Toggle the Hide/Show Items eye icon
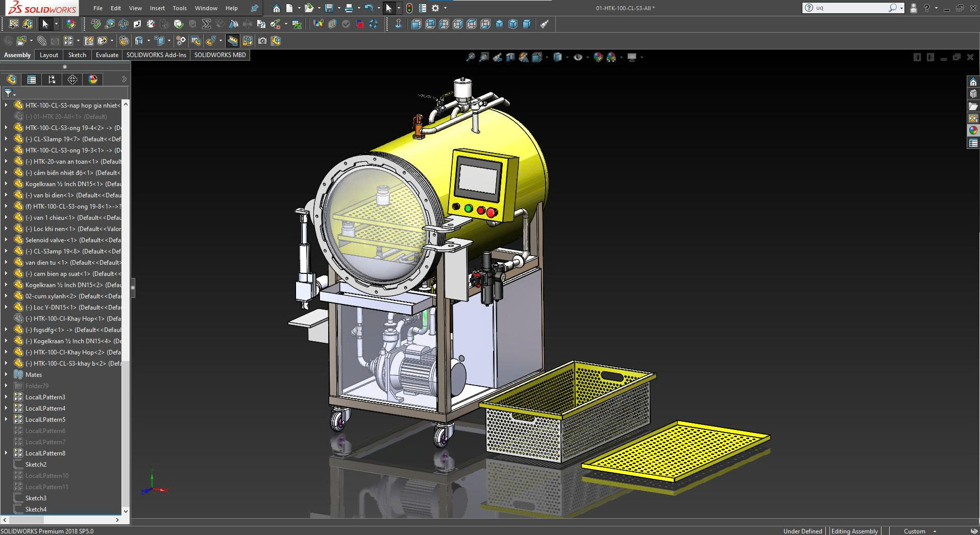Viewport: 980px width, 535px height. tap(578, 58)
